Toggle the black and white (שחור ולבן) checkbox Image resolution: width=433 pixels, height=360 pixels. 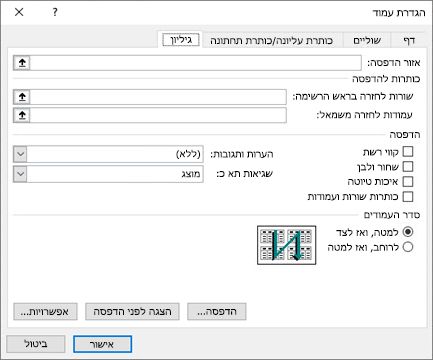[408, 167]
